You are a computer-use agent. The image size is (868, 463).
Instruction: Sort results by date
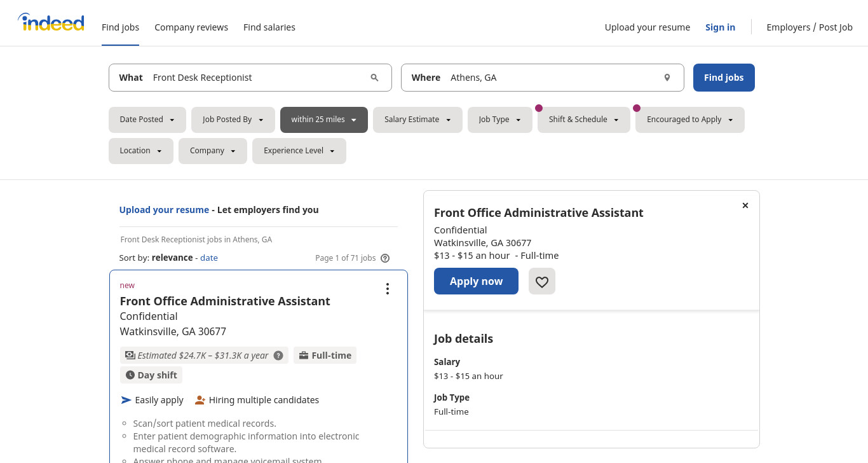tap(209, 258)
